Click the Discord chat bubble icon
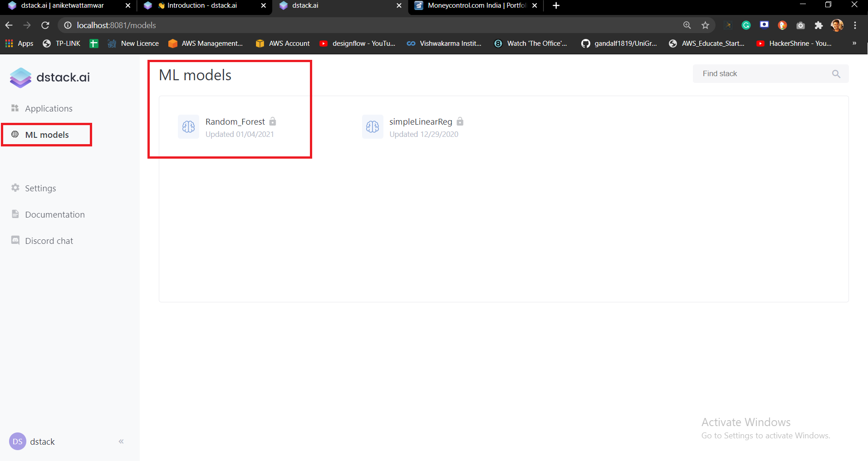Viewport: 868px width, 461px height. 15,240
